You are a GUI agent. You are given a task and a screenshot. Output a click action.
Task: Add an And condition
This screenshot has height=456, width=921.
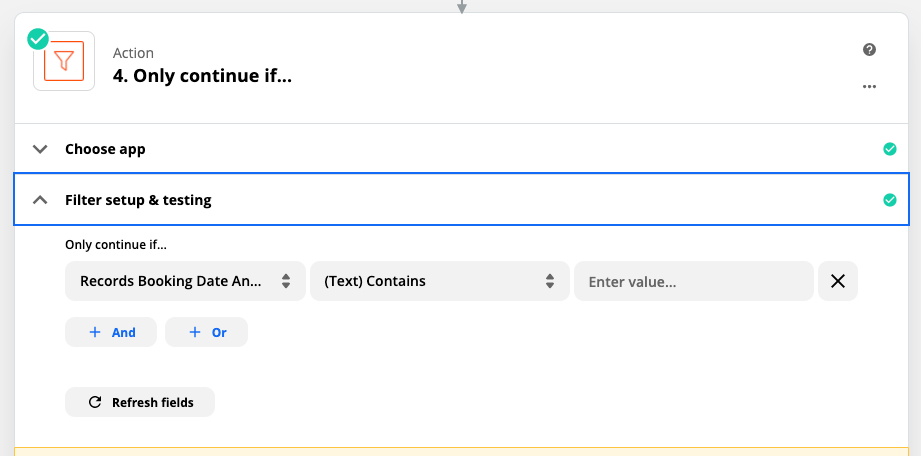coord(111,332)
